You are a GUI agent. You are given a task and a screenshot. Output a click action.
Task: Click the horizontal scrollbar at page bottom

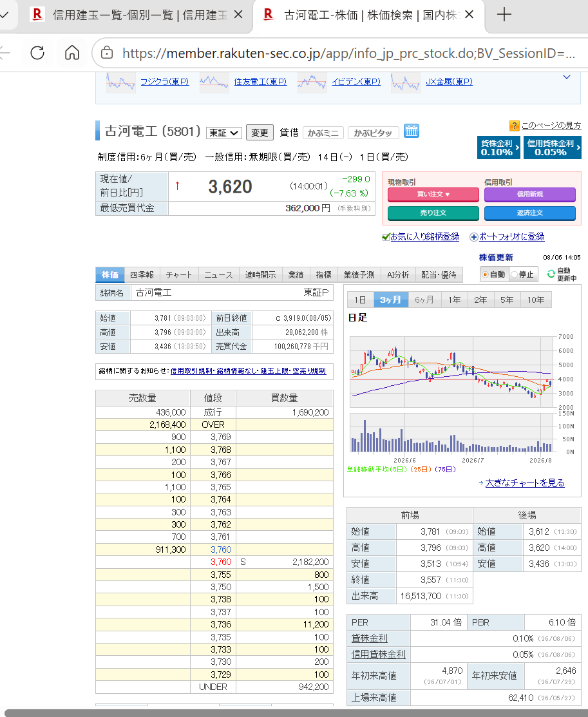tap(296, 713)
